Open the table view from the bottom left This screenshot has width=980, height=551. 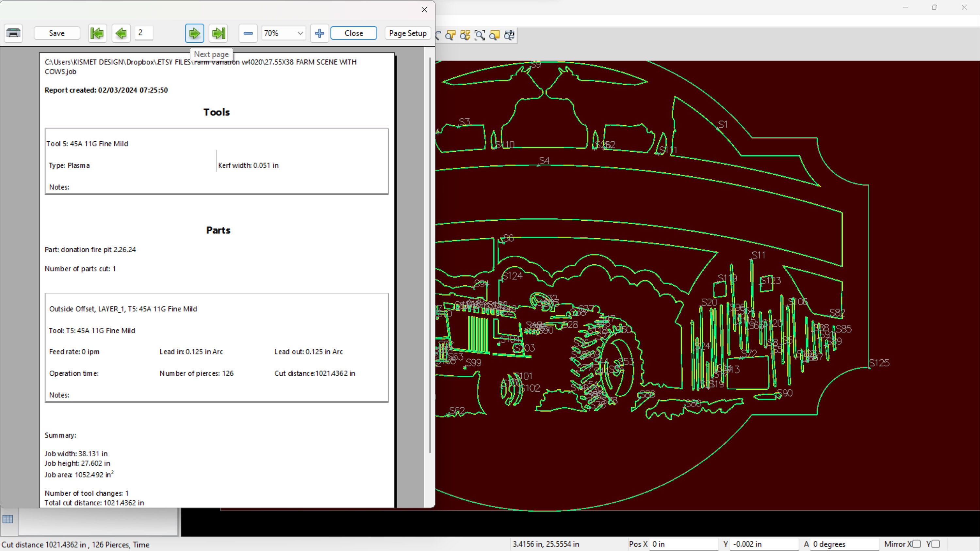pyautogui.click(x=8, y=519)
